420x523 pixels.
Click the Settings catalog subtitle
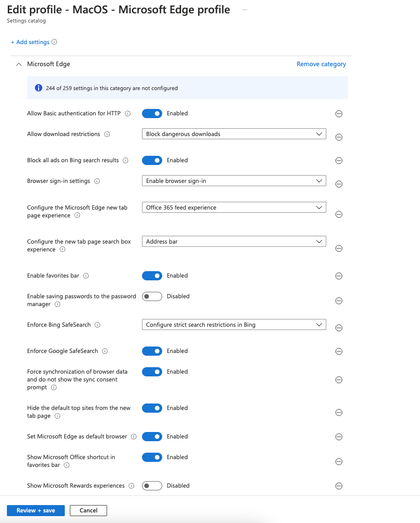26,21
